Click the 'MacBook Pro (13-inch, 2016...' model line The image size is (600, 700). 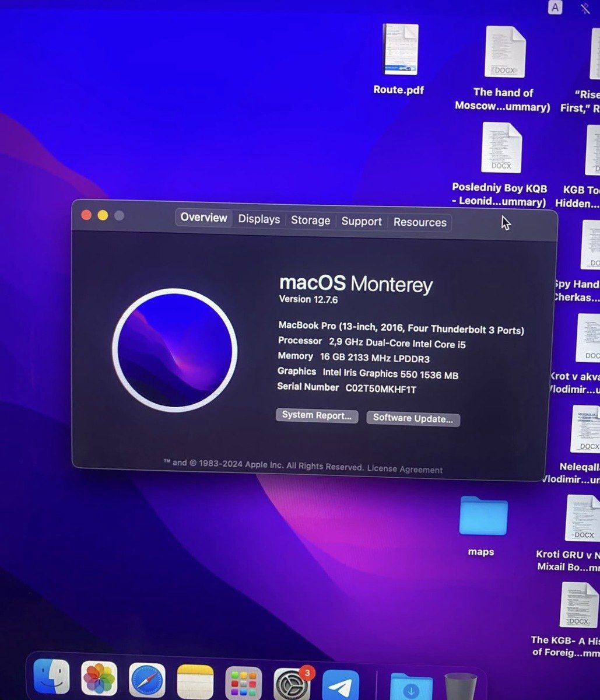[x=401, y=327]
